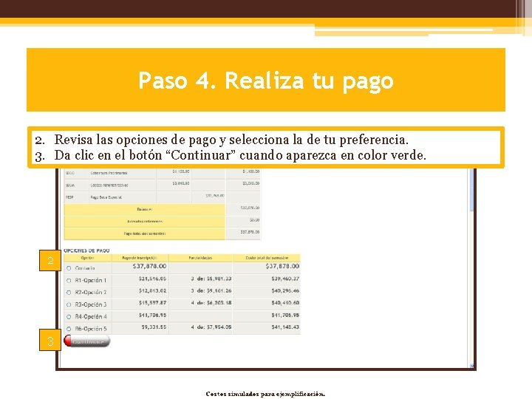Click the Costo total del semestre column header
This screenshot has height=399, width=532.
click(267, 258)
